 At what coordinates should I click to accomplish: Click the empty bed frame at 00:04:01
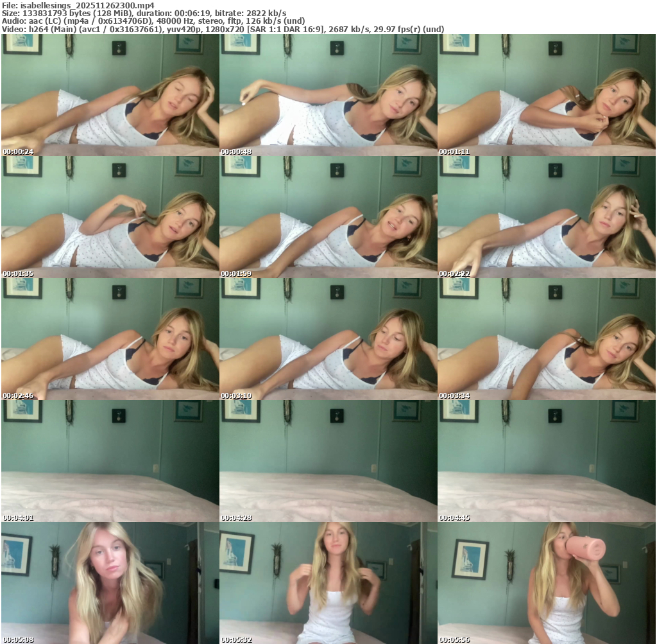click(110, 461)
